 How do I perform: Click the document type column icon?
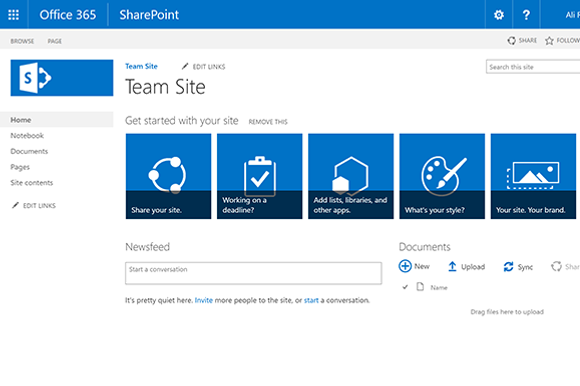click(x=420, y=287)
